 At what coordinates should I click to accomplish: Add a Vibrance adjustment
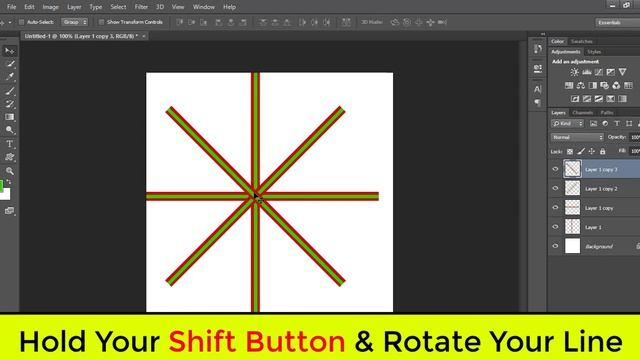(x=622, y=72)
